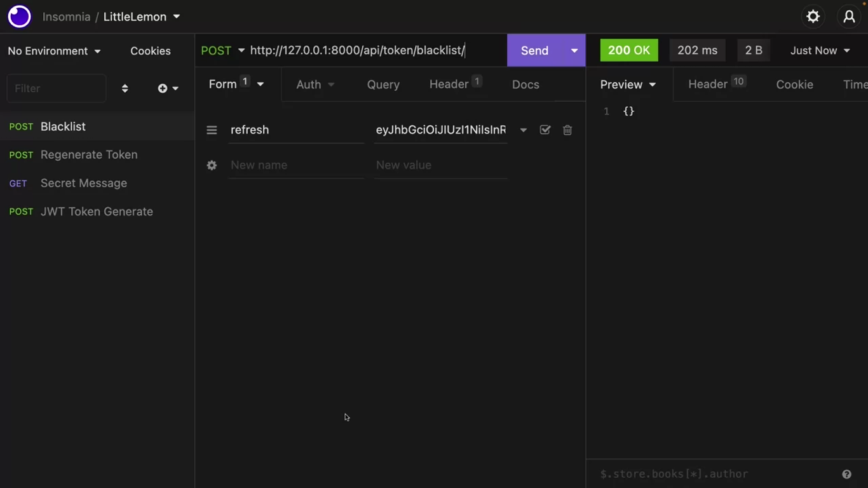Viewport: 868px width, 488px height.
Task: Click the gear icon beside New name
Action: tap(212, 165)
